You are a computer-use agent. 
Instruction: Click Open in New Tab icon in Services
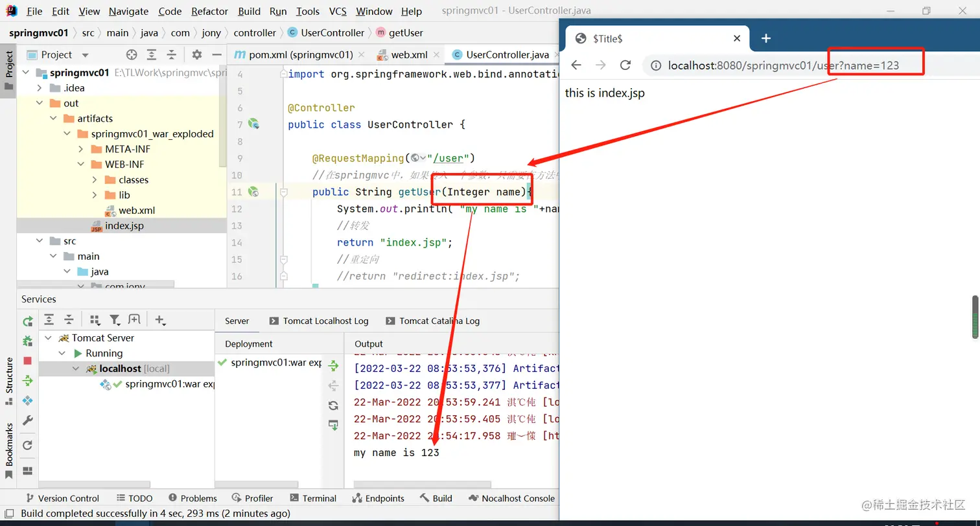pyautogui.click(x=134, y=320)
